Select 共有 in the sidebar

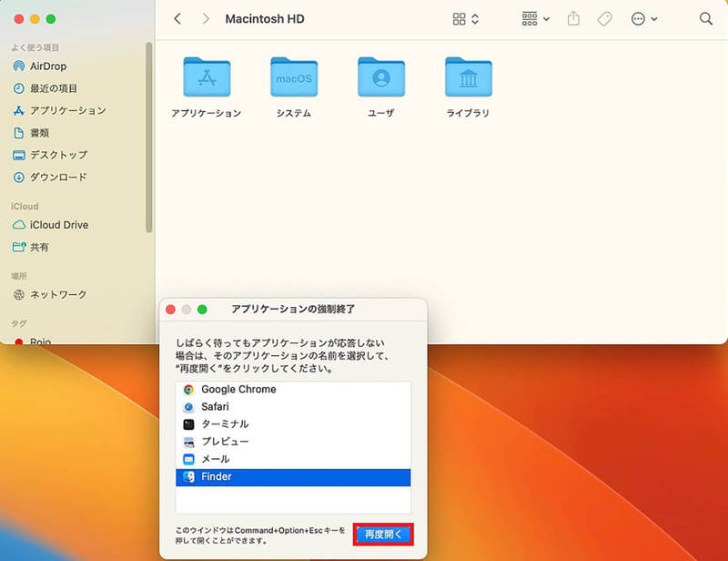[x=31, y=247]
